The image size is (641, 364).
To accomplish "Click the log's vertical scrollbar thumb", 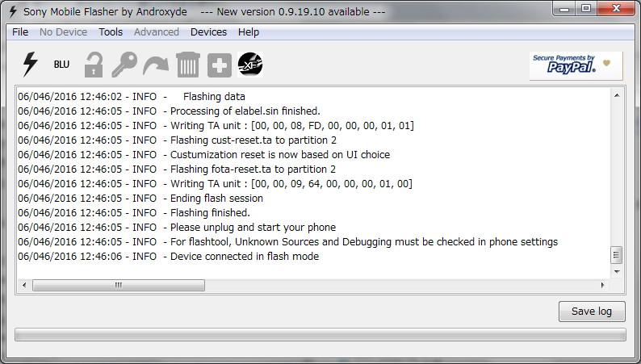I will (x=617, y=255).
